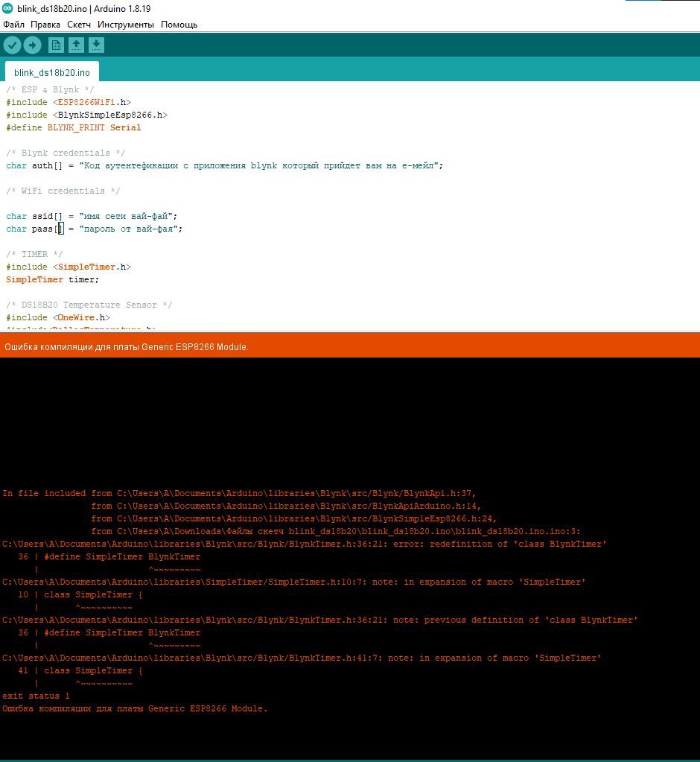
Task: Click the #define BLYNK_PRINT Serial line
Action: click(74, 127)
